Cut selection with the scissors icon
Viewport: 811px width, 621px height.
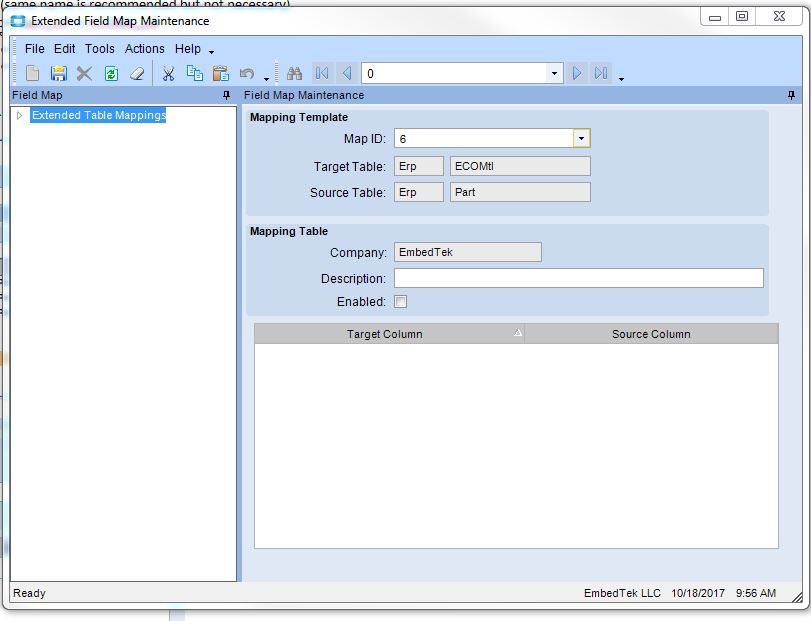click(168, 73)
